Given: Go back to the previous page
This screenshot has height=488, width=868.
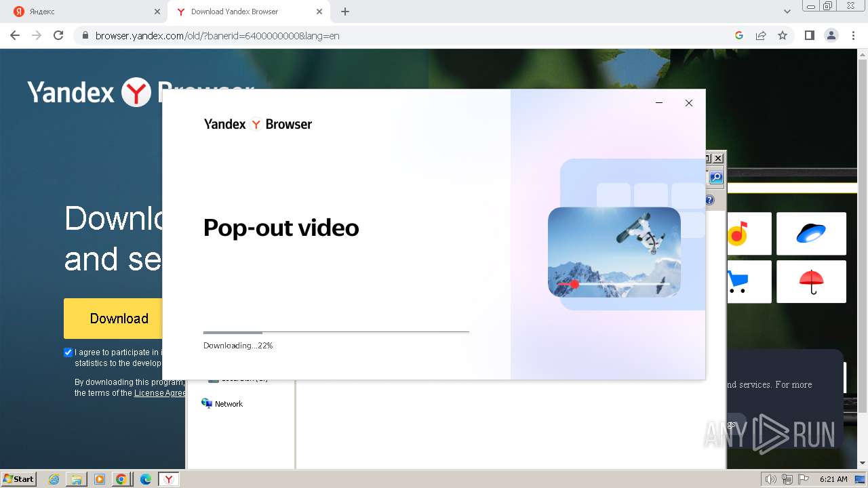Looking at the screenshot, I should pos(15,35).
